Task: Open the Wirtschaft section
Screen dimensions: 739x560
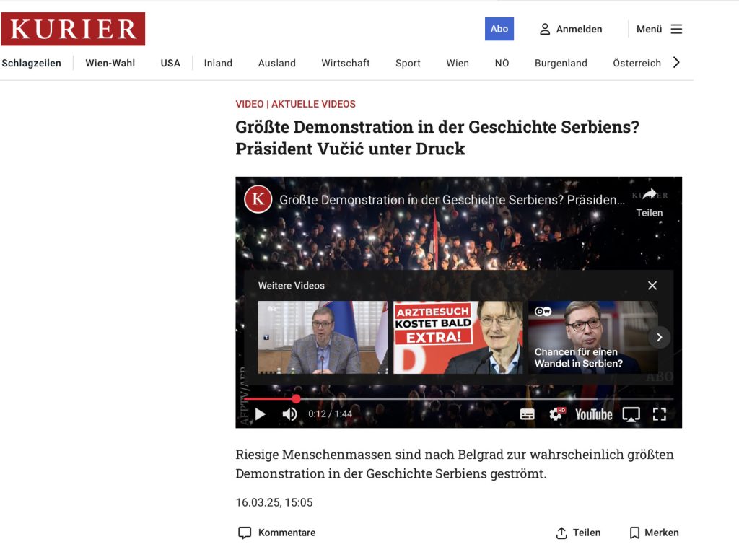Action: 346,64
